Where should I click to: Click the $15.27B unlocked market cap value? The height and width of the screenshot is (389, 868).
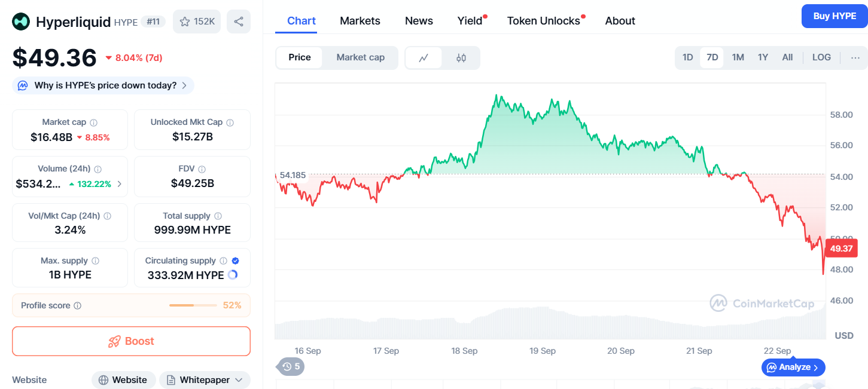tap(193, 137)
